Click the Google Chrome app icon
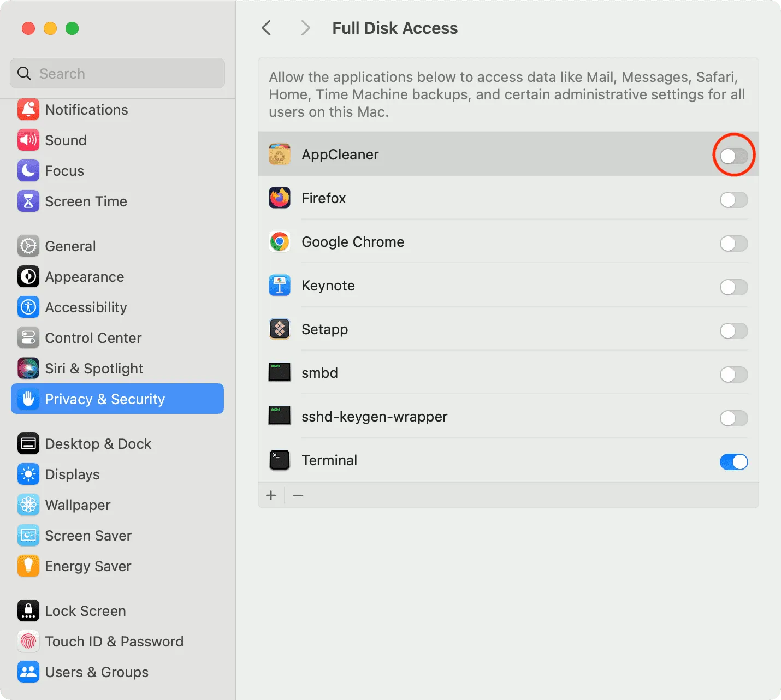The height and width of the screenshot is (700, 781). point(280,242)
